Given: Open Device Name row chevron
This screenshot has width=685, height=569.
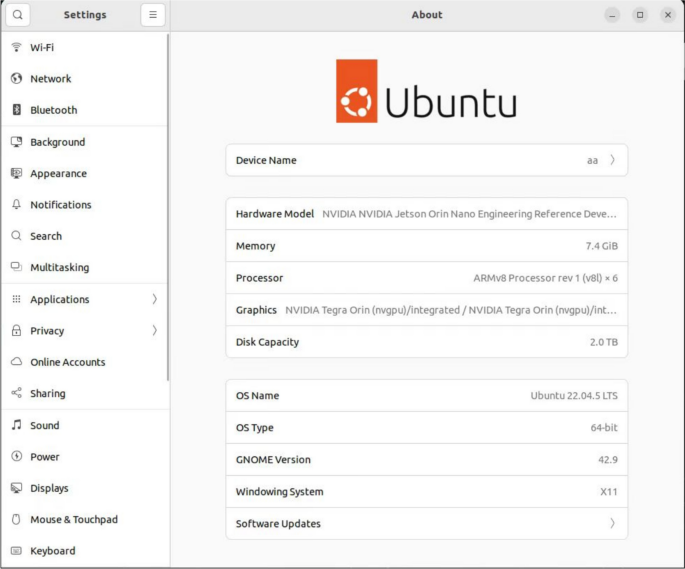Looking at the screenshot, I should 612,160.
